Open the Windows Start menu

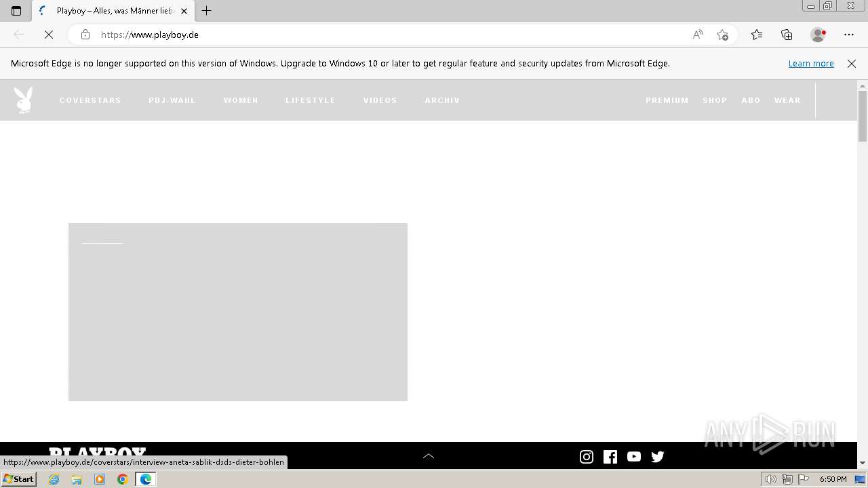[18, 479]
